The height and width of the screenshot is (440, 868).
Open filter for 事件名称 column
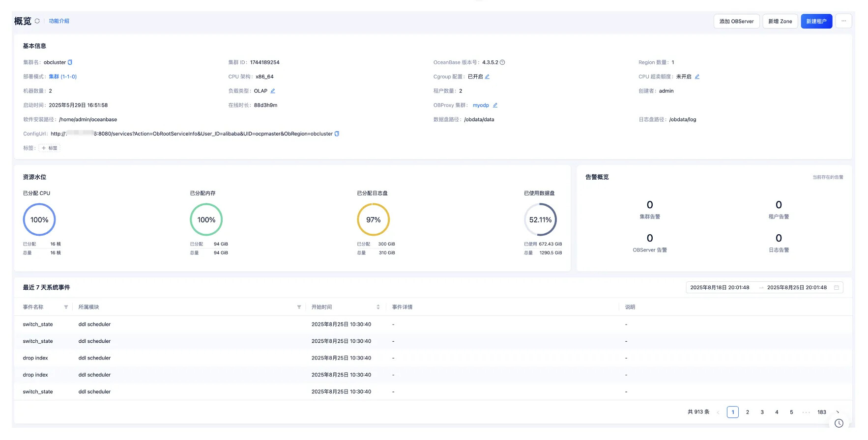coord(66,307)
